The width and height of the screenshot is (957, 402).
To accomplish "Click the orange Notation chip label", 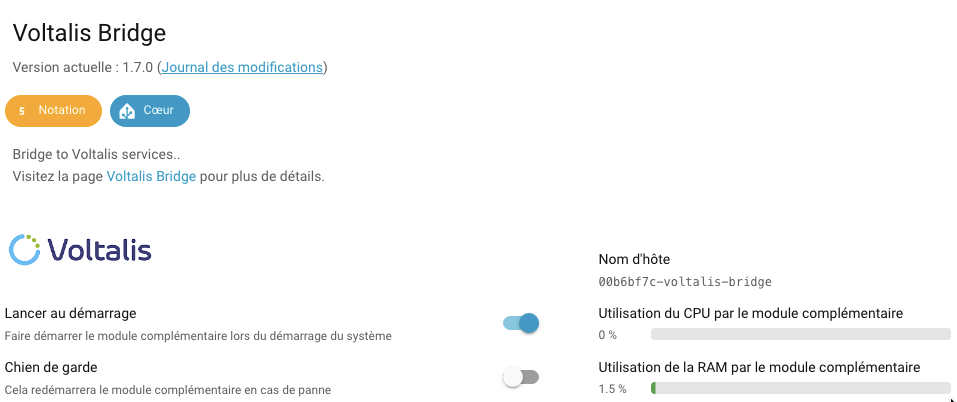I will click(62, 111).
